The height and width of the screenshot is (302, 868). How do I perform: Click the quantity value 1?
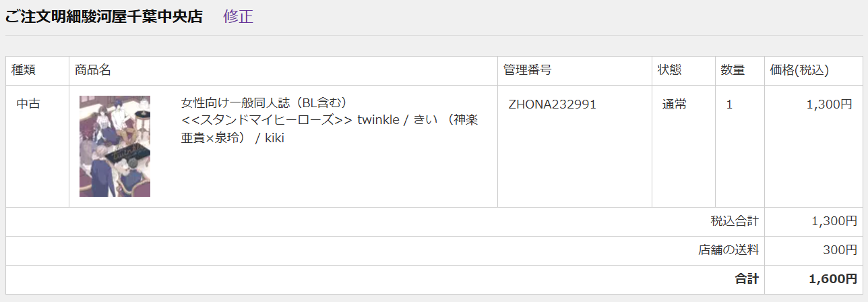pos(729,104)
